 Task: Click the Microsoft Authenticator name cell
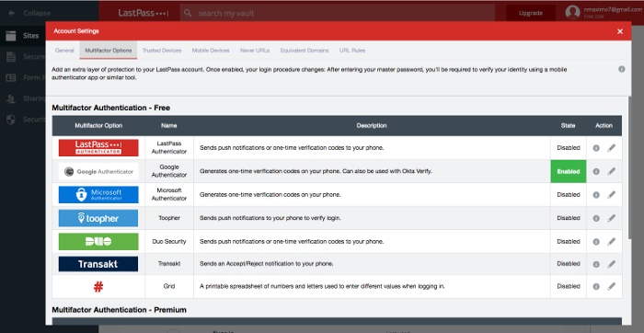[169, 195]
